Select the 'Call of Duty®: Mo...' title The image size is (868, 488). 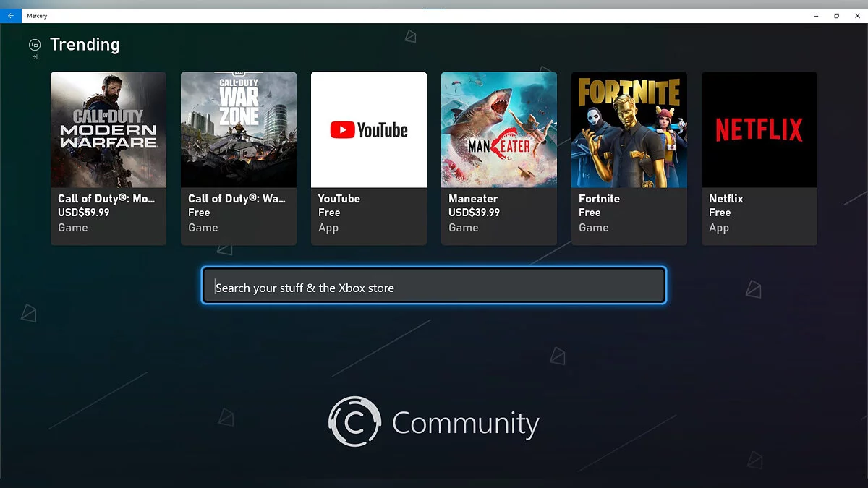107,198
